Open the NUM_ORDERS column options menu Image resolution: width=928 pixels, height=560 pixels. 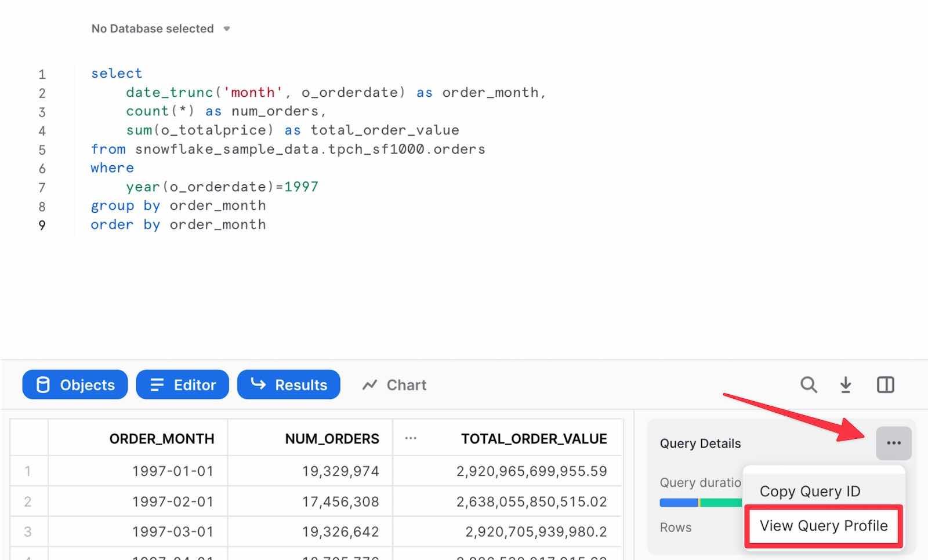point(411,439)
